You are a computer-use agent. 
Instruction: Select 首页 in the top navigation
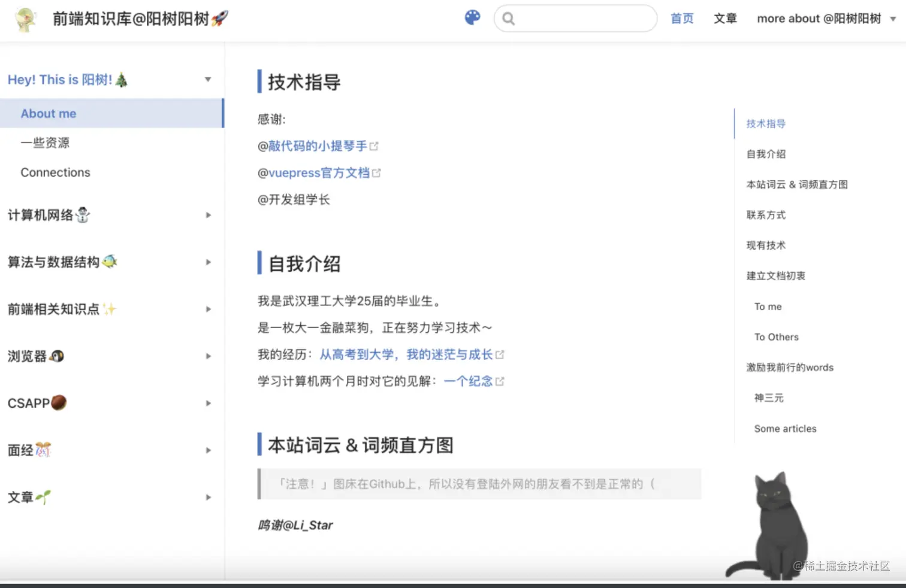tap(681, 19)
